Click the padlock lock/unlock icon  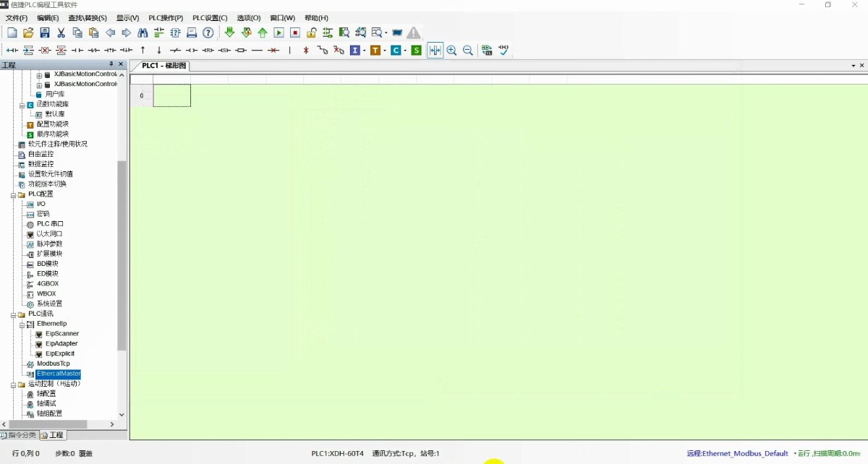pos(312,33)
